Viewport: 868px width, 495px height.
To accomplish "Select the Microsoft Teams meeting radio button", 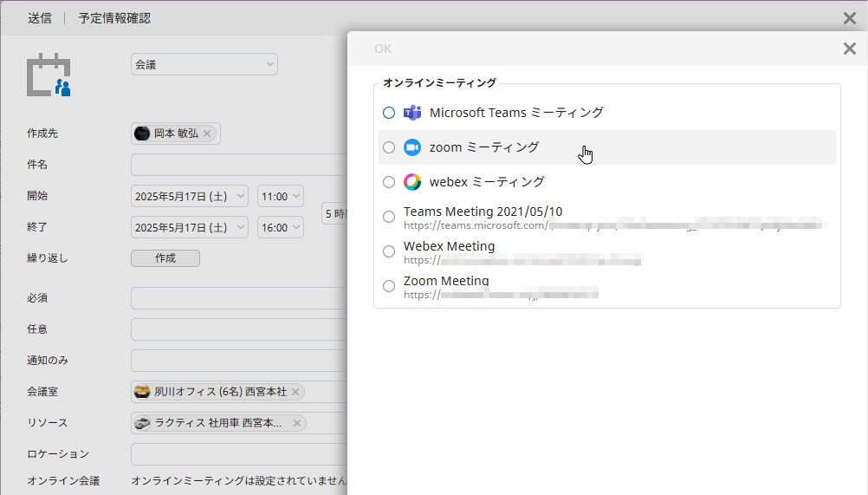I will [x=389, y=113].
